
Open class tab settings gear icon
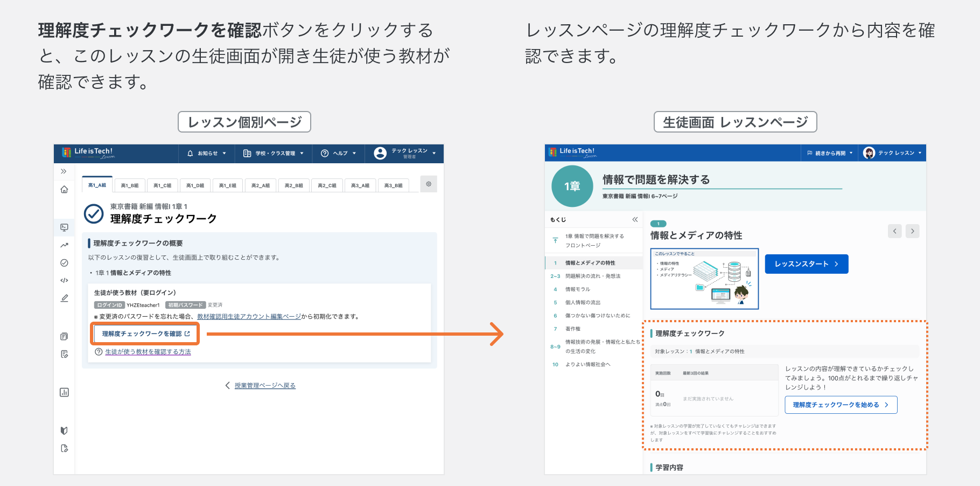(x=429, y=184)
